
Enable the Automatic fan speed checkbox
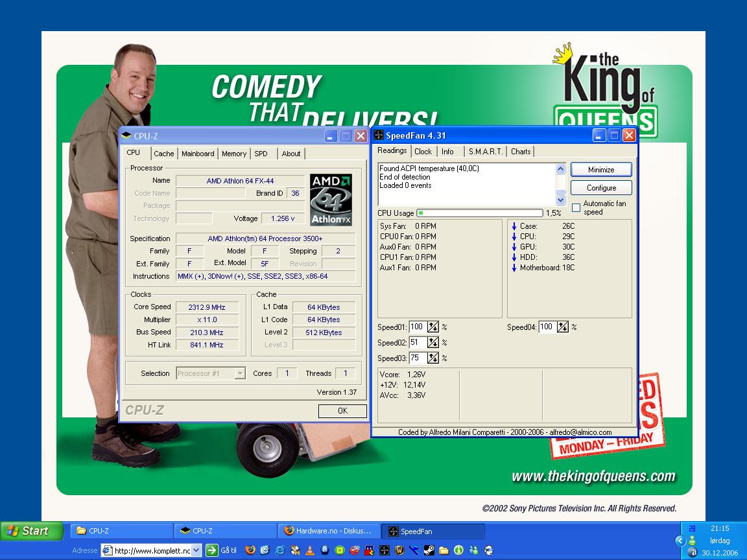pos(576,207)
